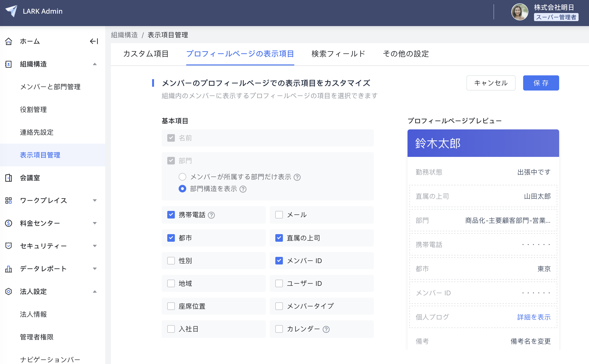Select メンバーが所属する部門だけ表示 radio option
The image size is (589, 364).
pyautogui.click(x=182, y=177)
